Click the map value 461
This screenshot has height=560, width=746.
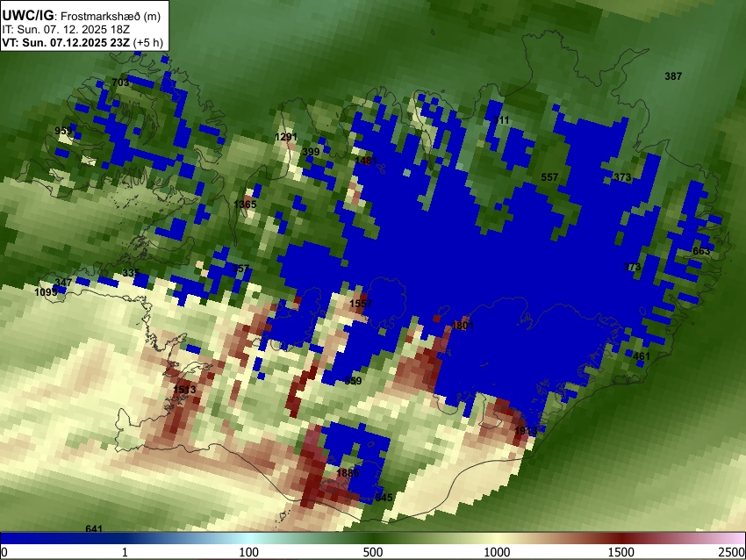click(x=642, y=355)
